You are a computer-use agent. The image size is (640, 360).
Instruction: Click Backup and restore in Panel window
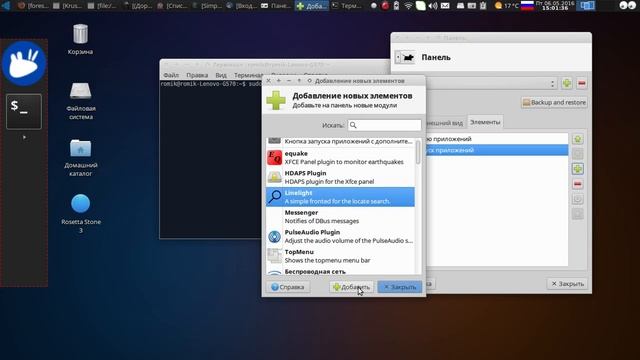pos(554,102)
